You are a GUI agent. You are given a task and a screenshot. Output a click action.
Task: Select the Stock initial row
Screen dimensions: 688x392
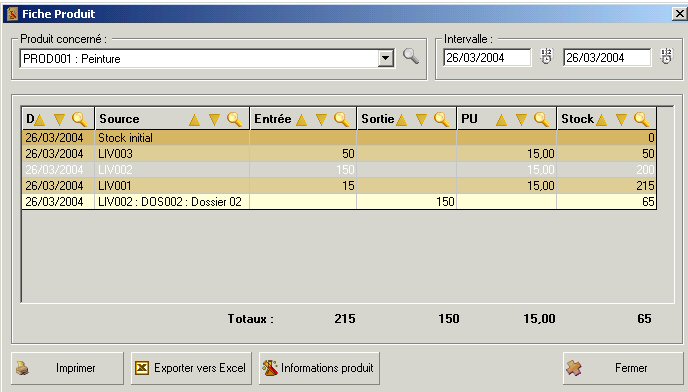[x=339, y=138]
